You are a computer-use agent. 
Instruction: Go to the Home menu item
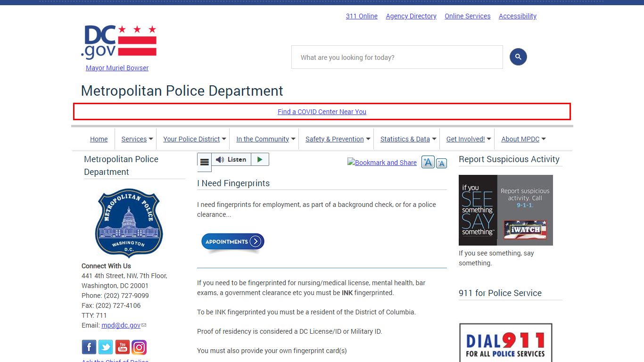tap(99, 139)
